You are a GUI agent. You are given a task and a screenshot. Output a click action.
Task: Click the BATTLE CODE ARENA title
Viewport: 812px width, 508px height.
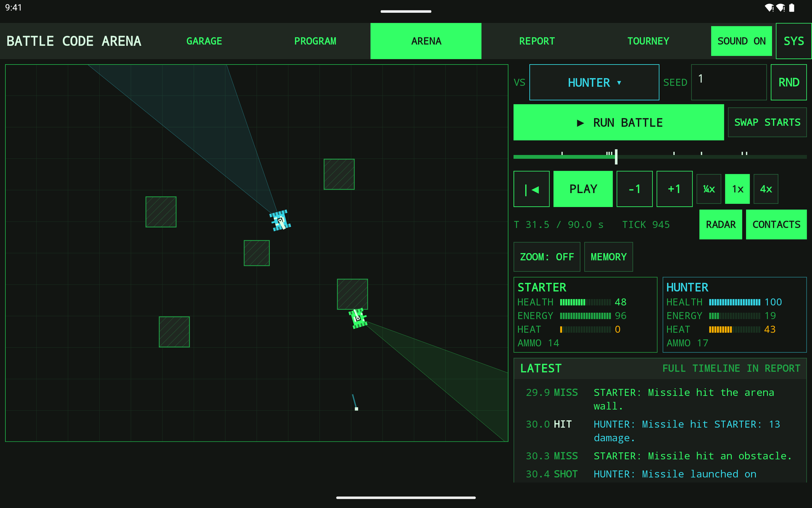pyautogui.click(x=74, y=41)
